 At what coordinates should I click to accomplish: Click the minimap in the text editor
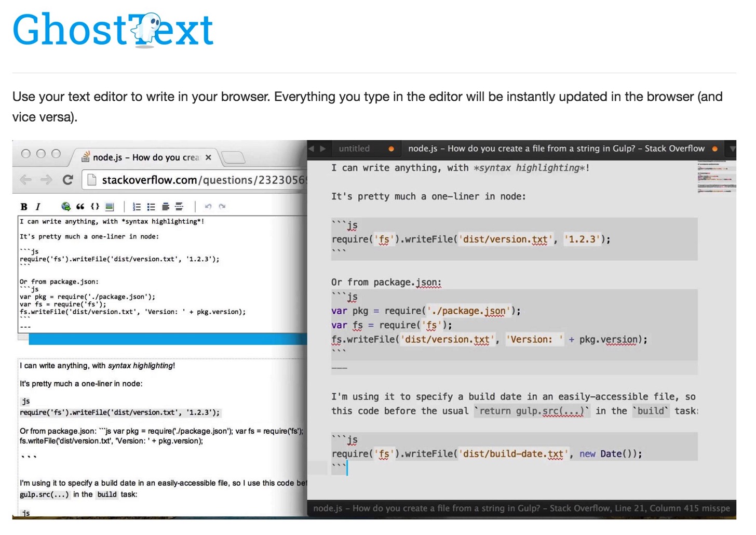coord(717,178)
